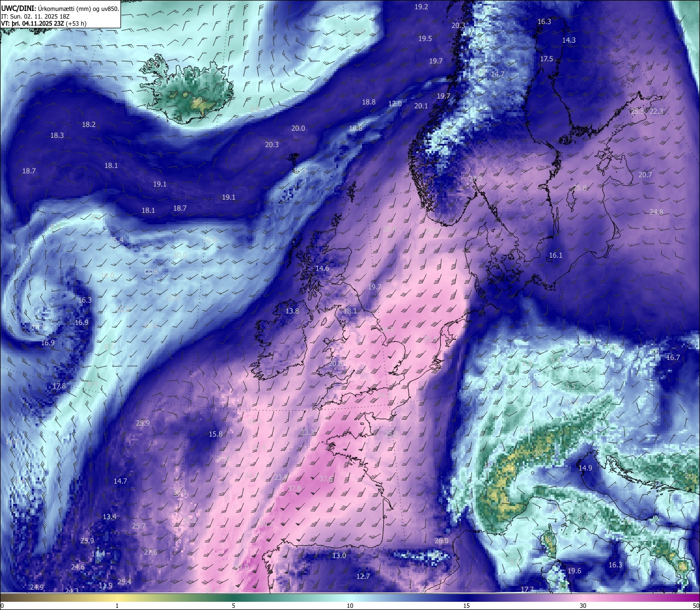Viewport: 700px width, 610px height.
Task: Click the 13.4 value label
Action: (109, 516)
